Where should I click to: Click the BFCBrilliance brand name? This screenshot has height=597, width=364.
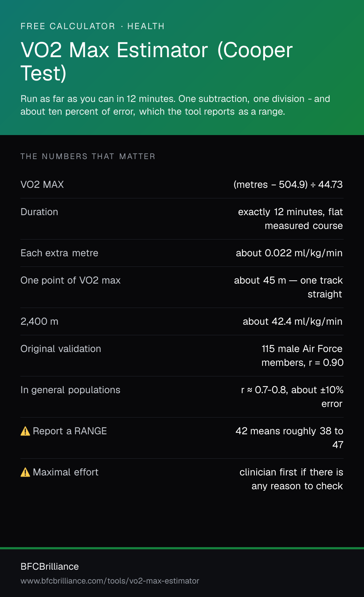[x=50, y=566]
